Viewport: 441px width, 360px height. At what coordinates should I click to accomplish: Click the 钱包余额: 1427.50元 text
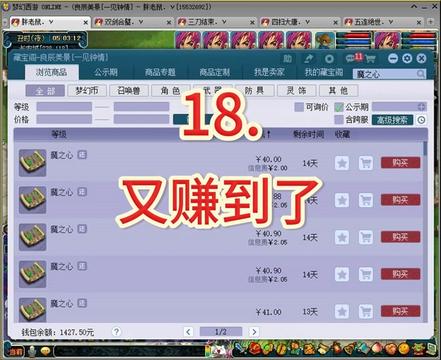[58, 332]
